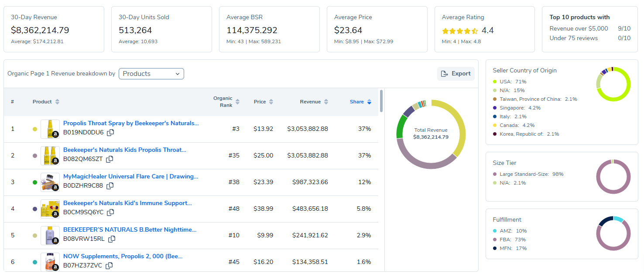The image size is (644, 274).
Task: Click the MFN: 17% legend entry
Action: click(x=510, y=248)
